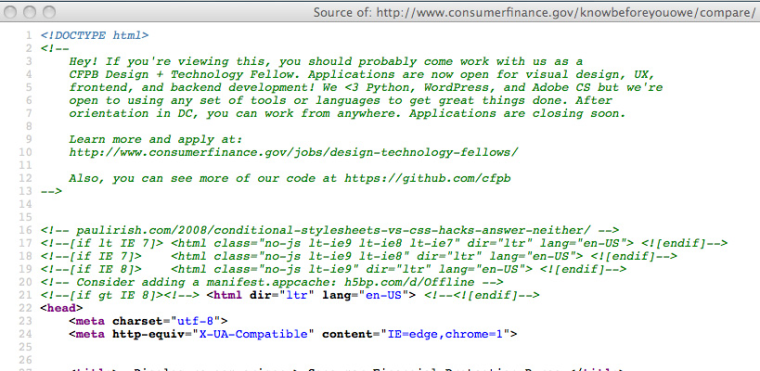The image size is (760, 371).
Task: Click the "X-UA-Compatible" attribute value
Action: (x=253, y=335)
